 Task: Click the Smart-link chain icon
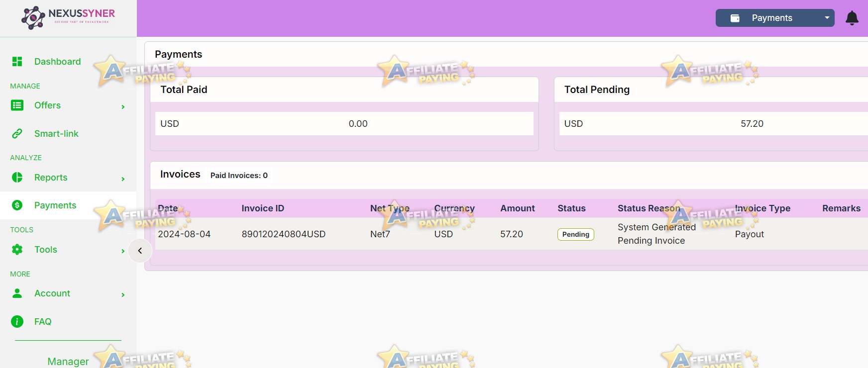click(x=17, y=133)
